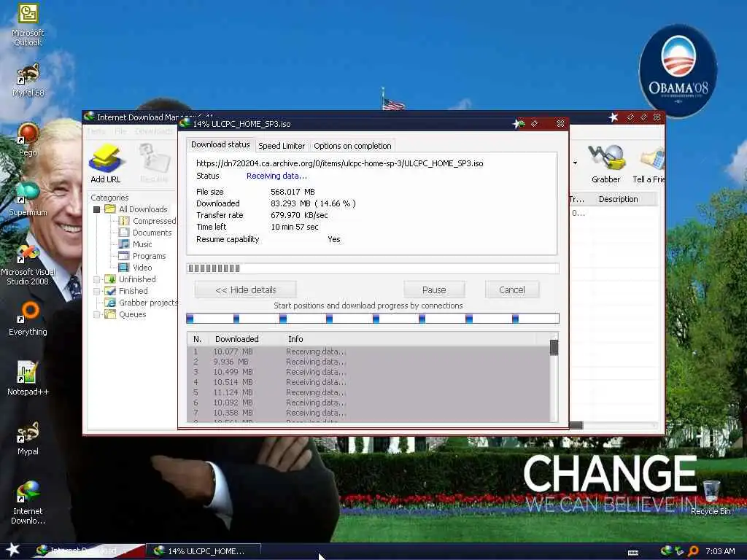This screenshot has height=560, width=747.
Task: Expand the Unfinished tree node
Action: tap(97, 279)
